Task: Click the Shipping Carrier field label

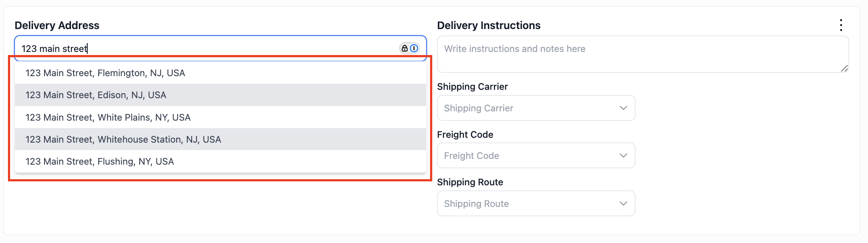Action: 472,87
